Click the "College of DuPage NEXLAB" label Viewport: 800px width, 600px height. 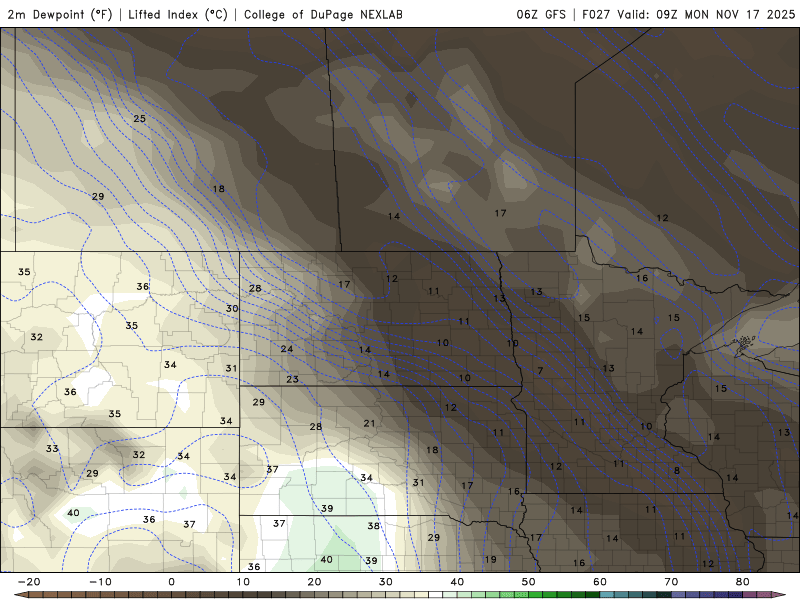click(323, 14)
